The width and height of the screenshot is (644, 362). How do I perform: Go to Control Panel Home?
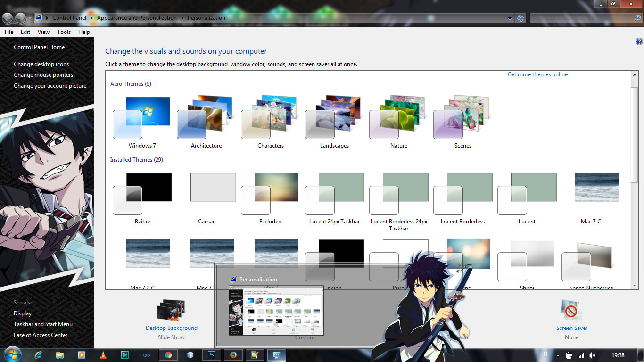point(39,47)
